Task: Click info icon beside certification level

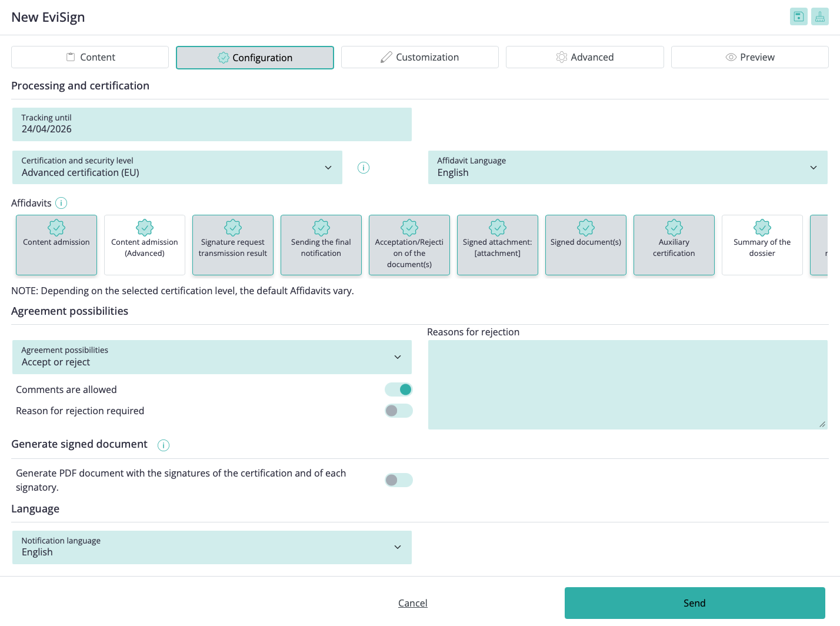Action: (364, 168)
